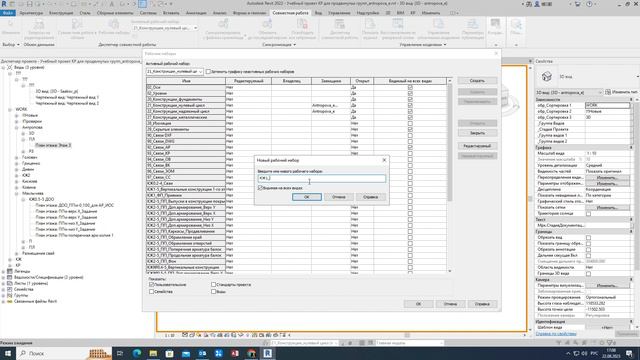Image resolution: width=640 pixels, height=360 pixels.
Task: Toggle the Пользовательские show checkbox
Action: point(151,284)
